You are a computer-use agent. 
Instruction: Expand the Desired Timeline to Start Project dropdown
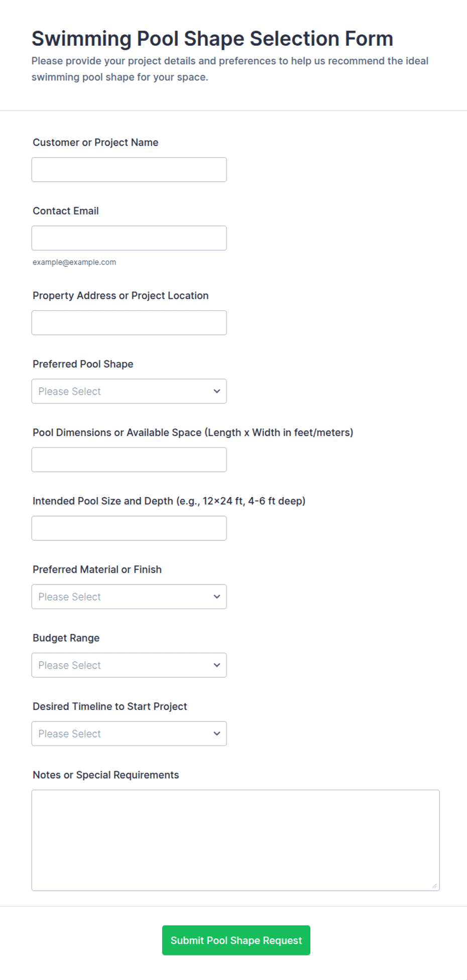point(129,733)
